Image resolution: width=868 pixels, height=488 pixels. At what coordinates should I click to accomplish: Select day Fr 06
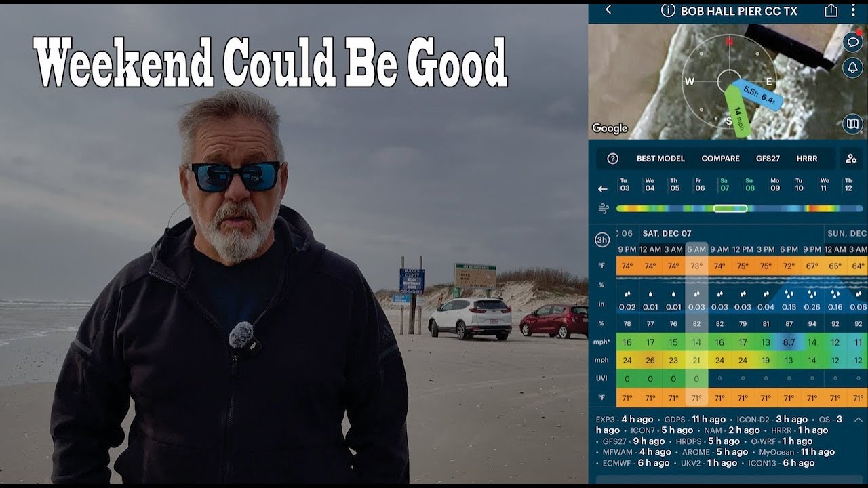[x=699, y=185]
